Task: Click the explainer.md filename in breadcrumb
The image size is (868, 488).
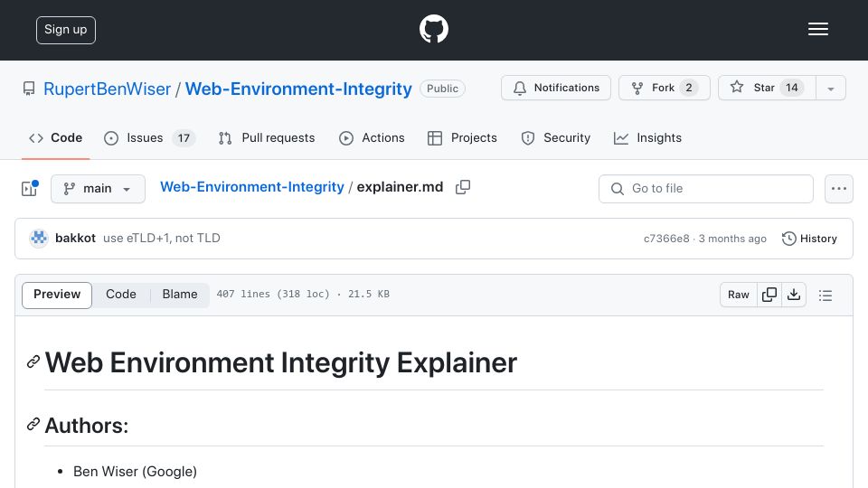Action: [x=400, y=187]
